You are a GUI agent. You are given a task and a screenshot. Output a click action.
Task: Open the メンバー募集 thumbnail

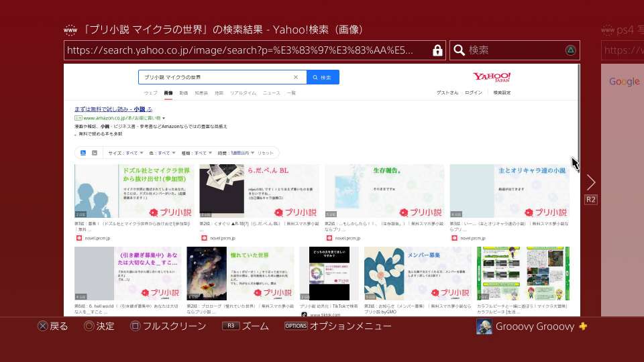[x=418, y=274]
